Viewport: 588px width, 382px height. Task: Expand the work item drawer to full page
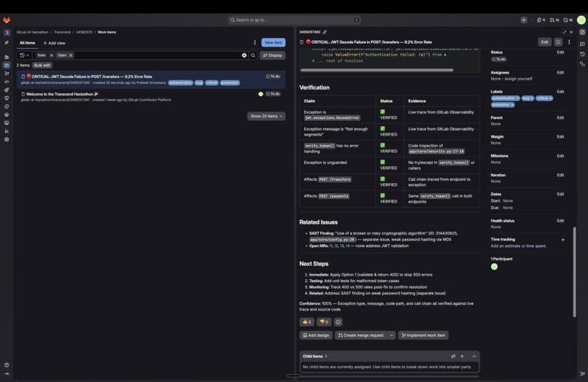(565, 32)
